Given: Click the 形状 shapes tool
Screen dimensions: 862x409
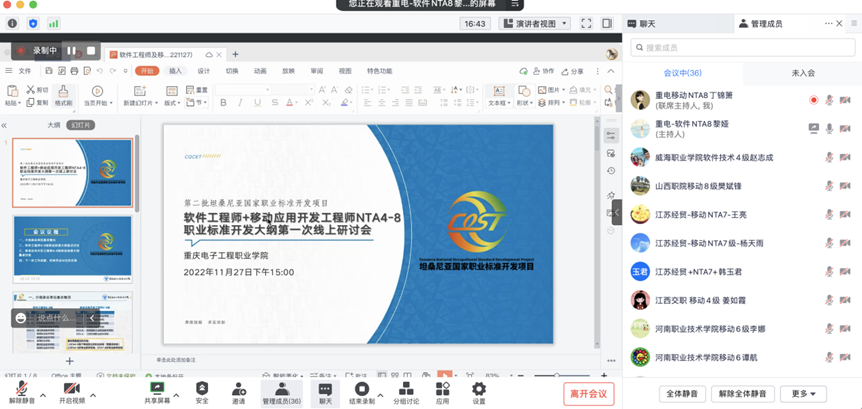Looking at the screenshot, I should [524, 96].
